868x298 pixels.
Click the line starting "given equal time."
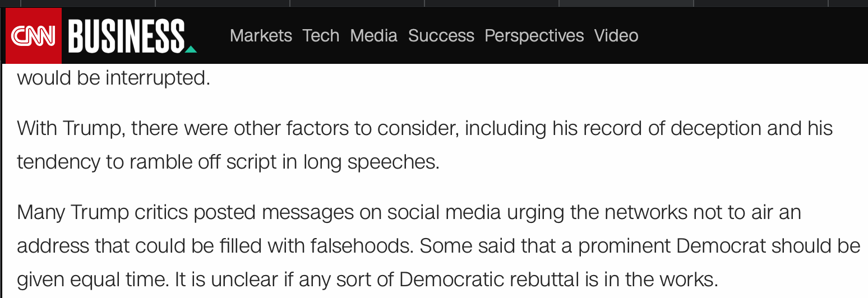point(367,279)
